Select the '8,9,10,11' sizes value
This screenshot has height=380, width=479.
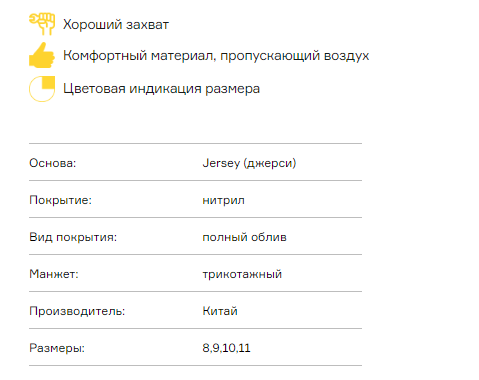pos(226,348)
